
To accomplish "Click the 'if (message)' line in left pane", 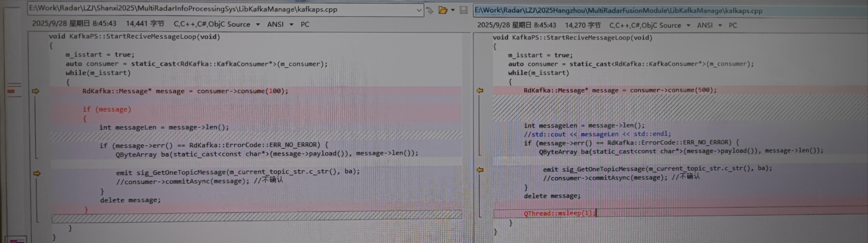I will coord(107,109).
